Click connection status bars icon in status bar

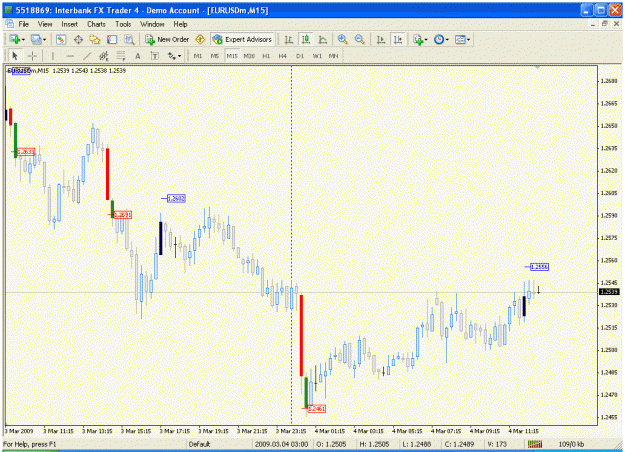535,444
